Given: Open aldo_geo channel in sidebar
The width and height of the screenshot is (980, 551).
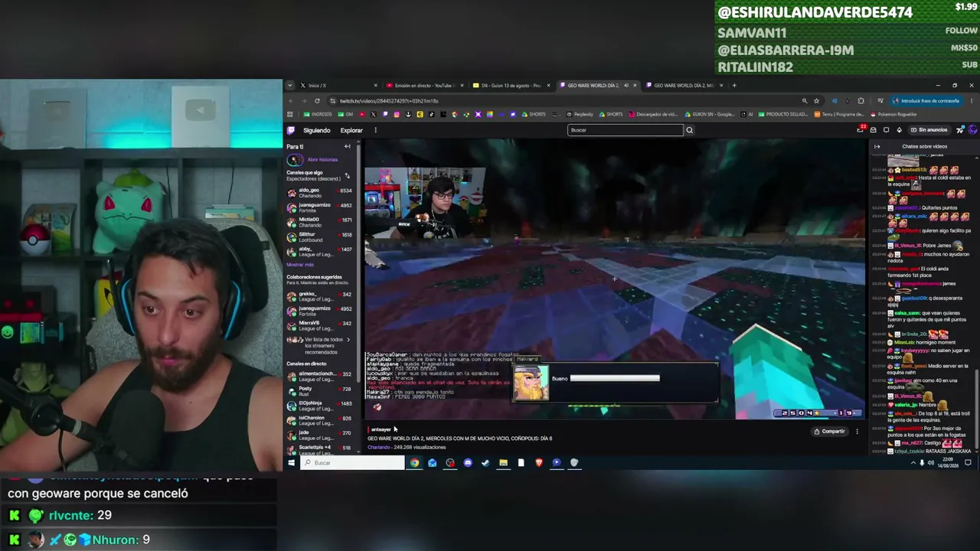Looking at the screenshot, I should point(319,192).
